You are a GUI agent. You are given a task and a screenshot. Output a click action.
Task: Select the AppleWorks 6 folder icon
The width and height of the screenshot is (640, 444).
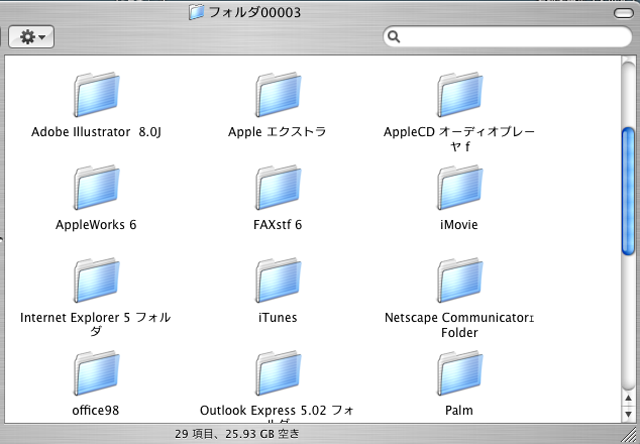point(96,187)
